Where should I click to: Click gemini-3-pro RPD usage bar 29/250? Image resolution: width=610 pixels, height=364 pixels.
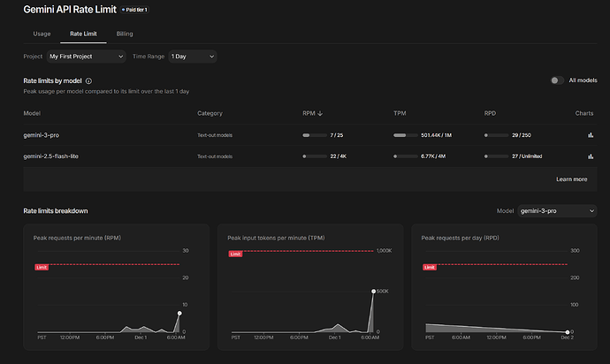point(497,135)
